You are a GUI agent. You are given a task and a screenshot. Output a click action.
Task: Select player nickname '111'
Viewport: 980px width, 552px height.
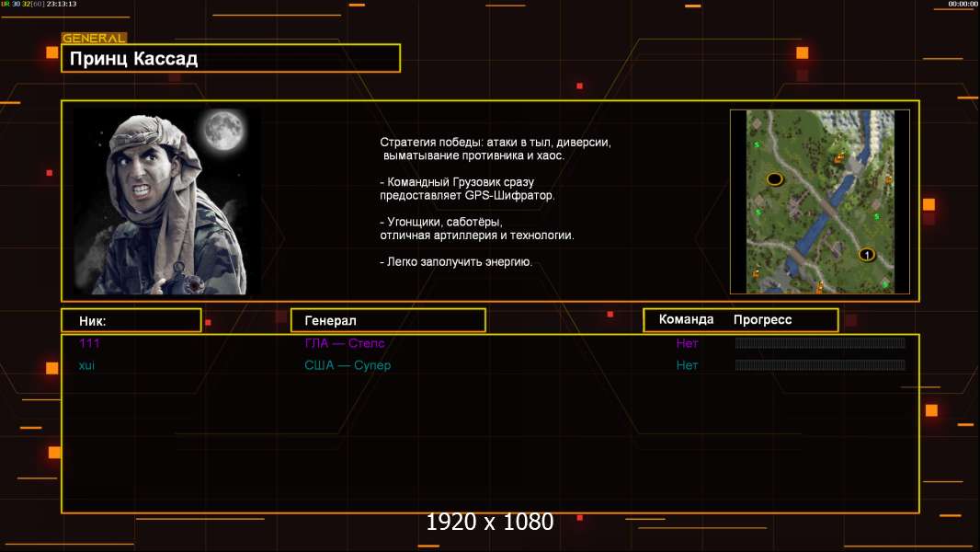click(x=89, y=343)
